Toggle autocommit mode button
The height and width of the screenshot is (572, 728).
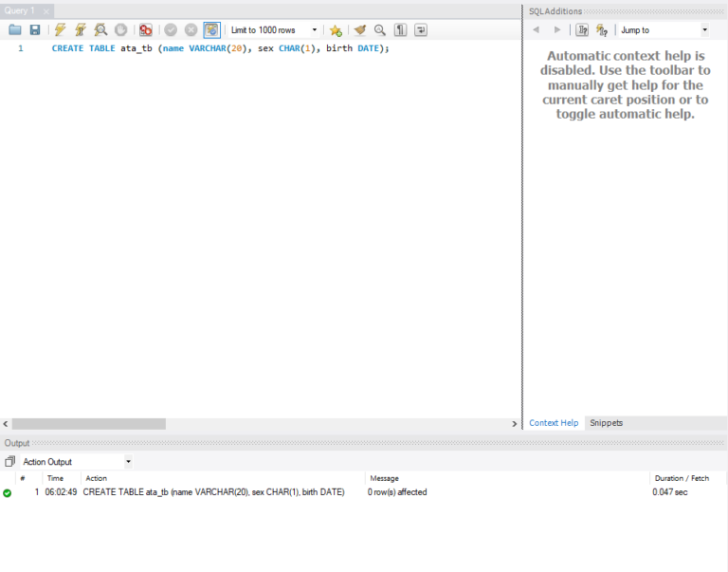(x=211, y=30)
